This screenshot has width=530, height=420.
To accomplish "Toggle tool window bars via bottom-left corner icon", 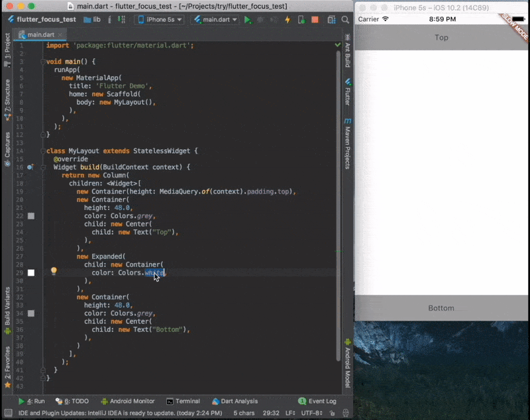I will 7,413.
